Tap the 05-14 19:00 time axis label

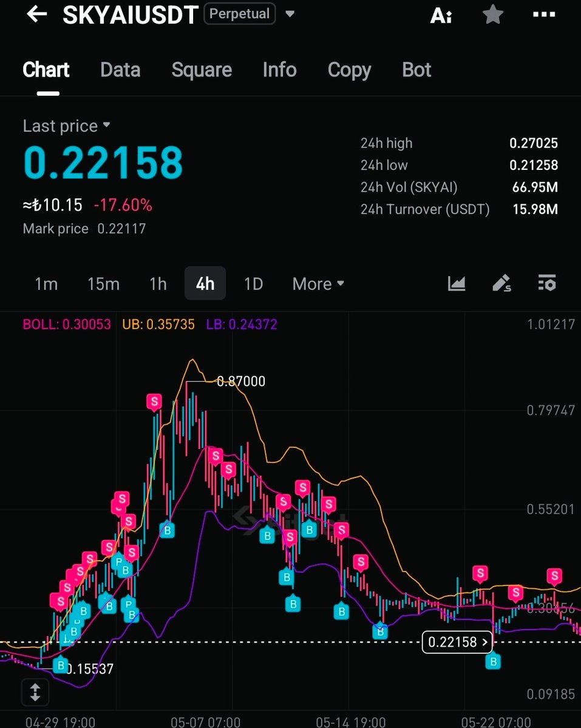[350, 722]
